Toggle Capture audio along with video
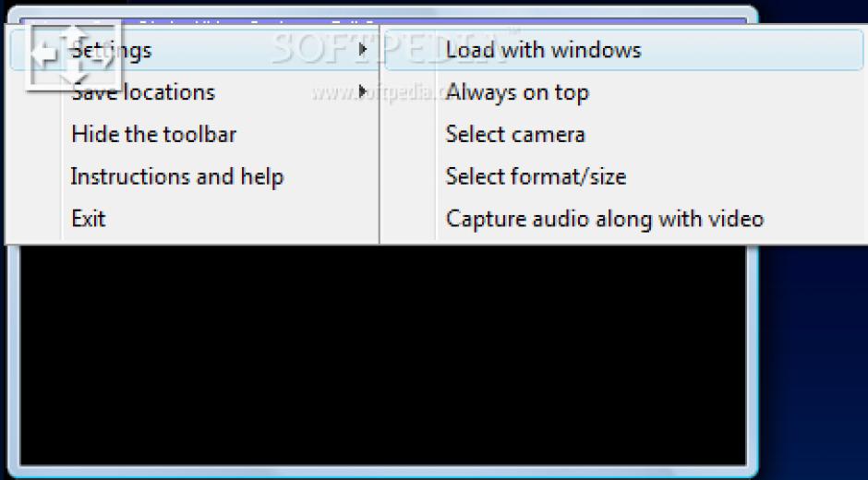Image resolution: width=868 pixels, height=480 pixels. 624,219
